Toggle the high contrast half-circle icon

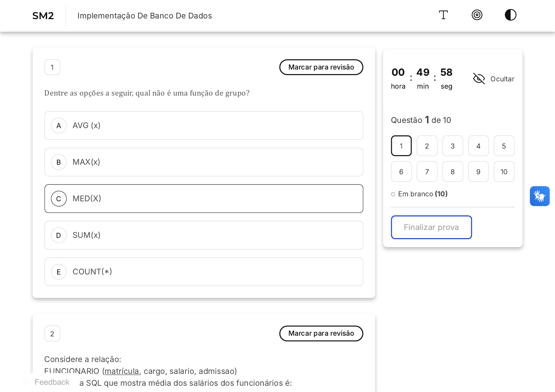pos(511,15)
